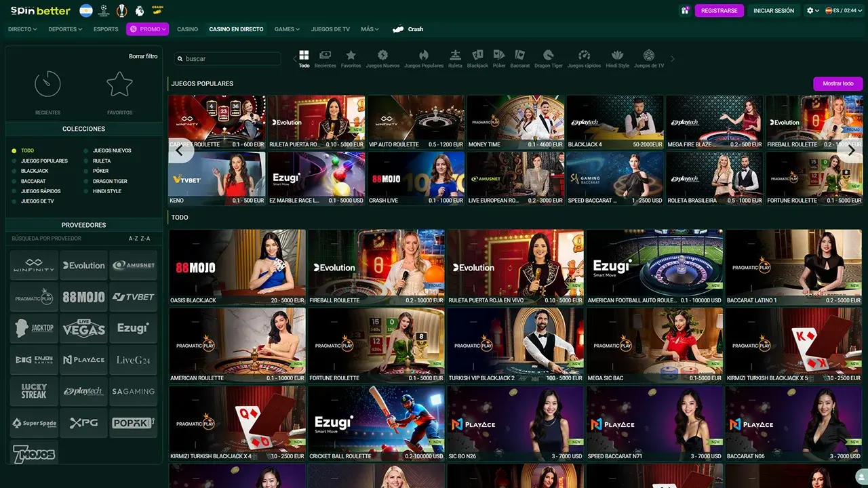Filter by Juegos Populares flame icon

click(424, 59)
